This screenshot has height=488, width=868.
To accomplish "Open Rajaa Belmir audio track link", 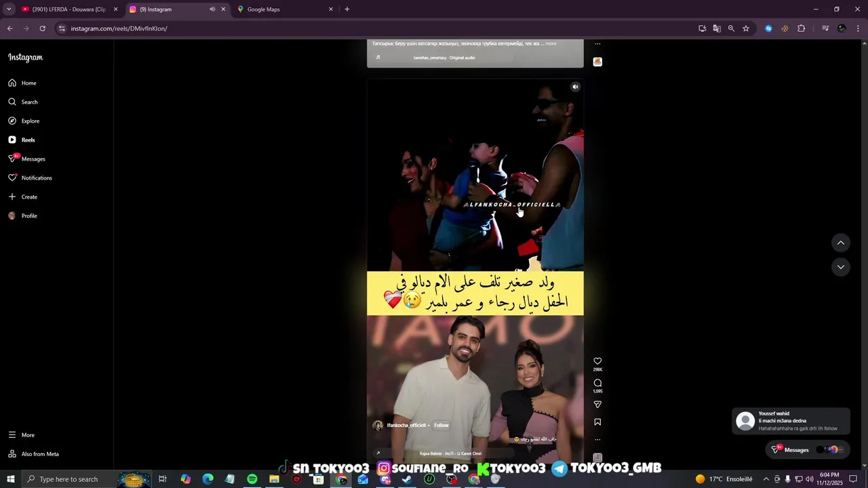I will (x=450, y=453).
